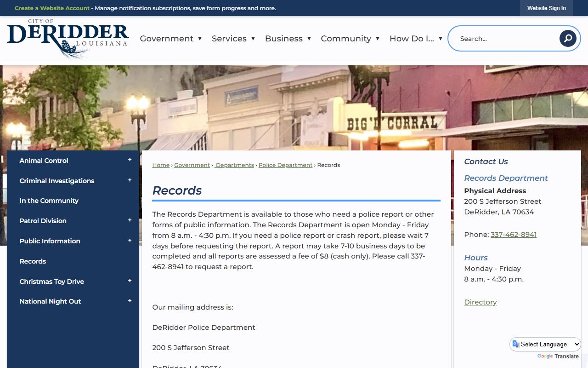Click the Hours heading
This screenshot has width=588, height=368.
[x=476, y=258]
